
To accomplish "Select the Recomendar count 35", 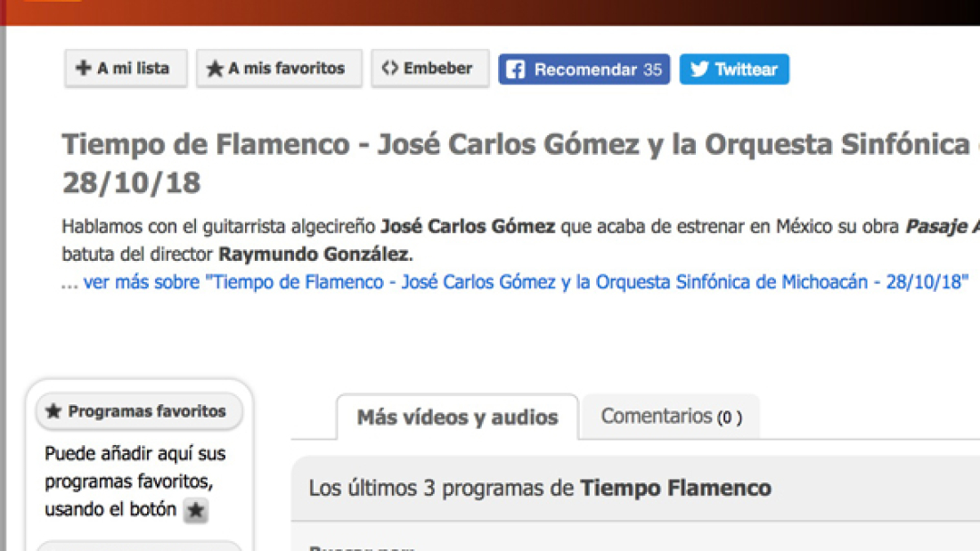I will tap(653, 69).
